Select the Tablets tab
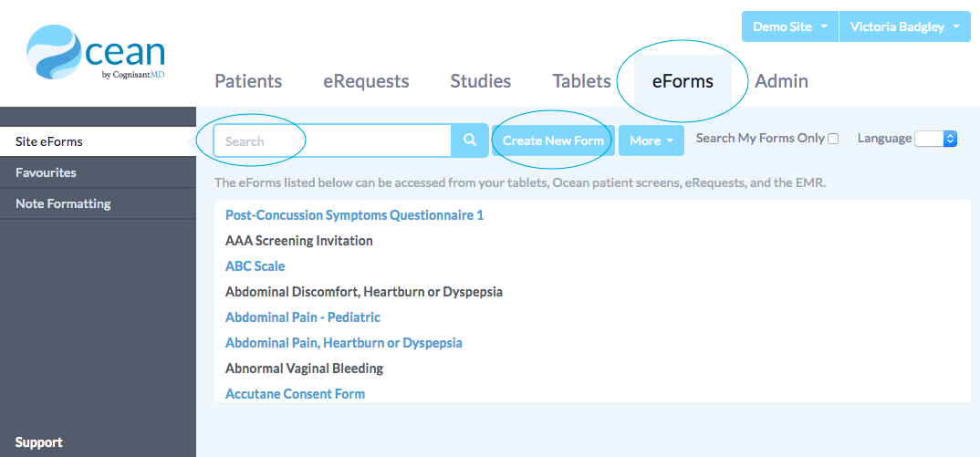 tap(581, 81)
